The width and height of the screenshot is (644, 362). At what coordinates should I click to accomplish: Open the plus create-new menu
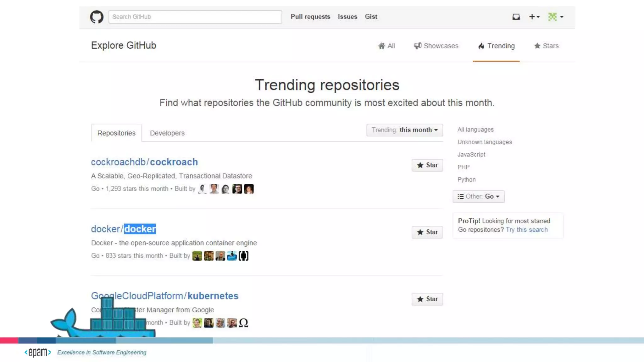[x=534, y=17]
